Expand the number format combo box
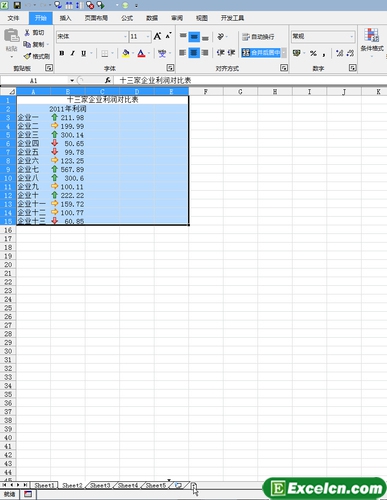Screen dimensions: 387x500 click(352, 36)
